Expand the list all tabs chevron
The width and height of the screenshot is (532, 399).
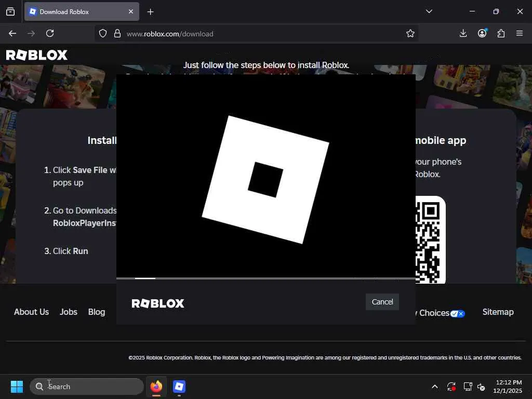[x=429, y=11]
